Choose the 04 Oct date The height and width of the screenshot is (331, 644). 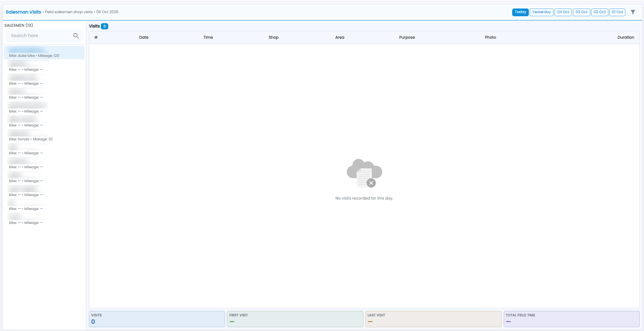point(563,12)
